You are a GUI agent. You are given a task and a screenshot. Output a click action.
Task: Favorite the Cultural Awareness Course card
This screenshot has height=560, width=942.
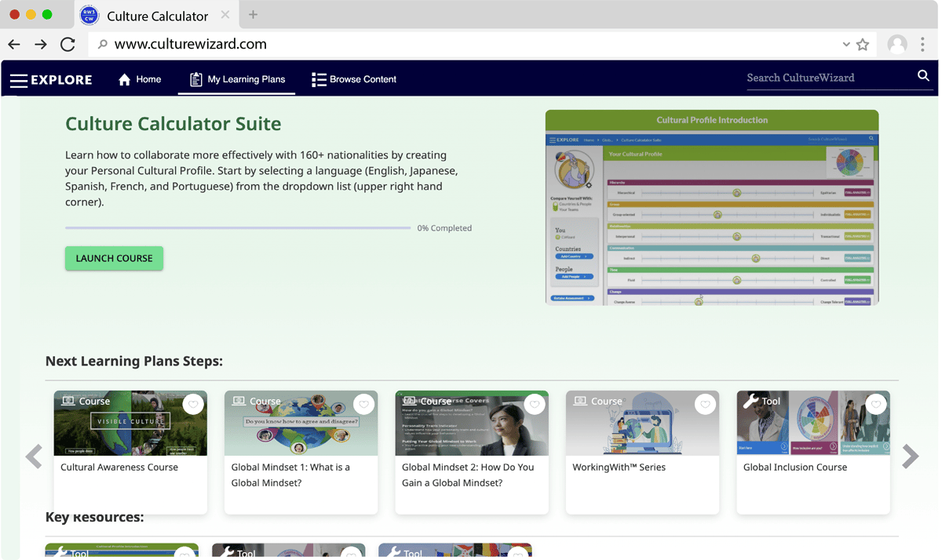(x=193, y=405)
